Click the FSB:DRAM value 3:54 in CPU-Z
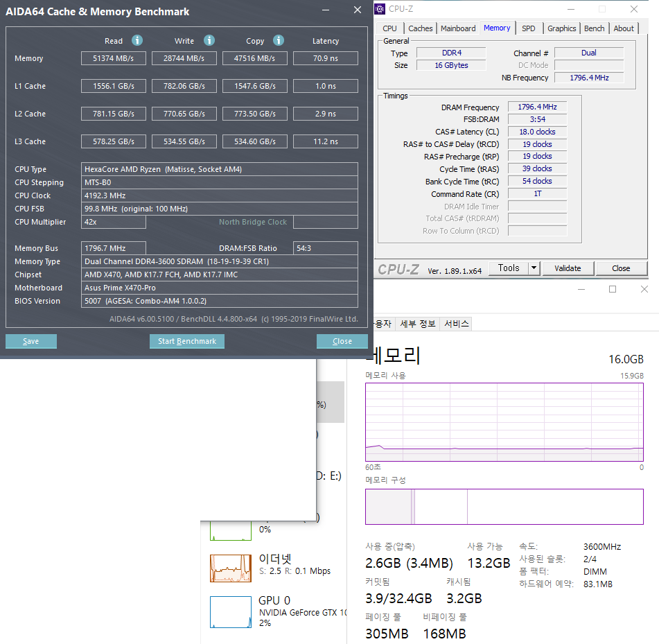This screenshot has width=659, height=644. 538,119
